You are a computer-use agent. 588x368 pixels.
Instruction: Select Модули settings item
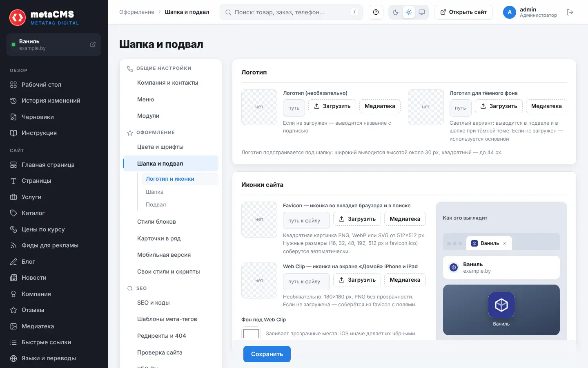(x=171, y=116)
